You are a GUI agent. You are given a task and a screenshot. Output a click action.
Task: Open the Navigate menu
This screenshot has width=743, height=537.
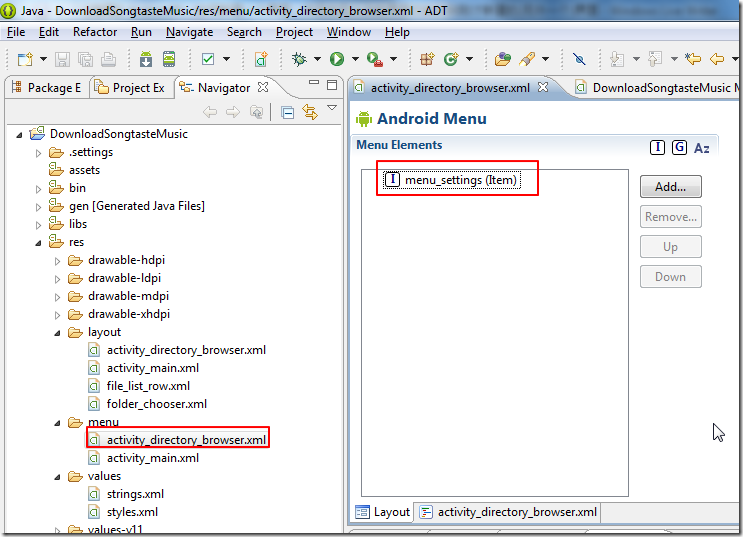pyautogui.click(x=190, y=32)
